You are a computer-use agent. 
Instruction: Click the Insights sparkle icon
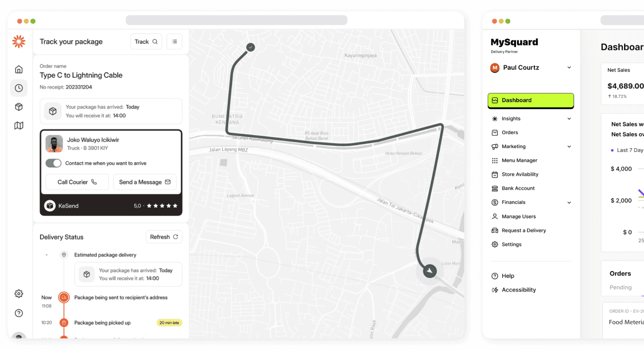coord(495,119)
